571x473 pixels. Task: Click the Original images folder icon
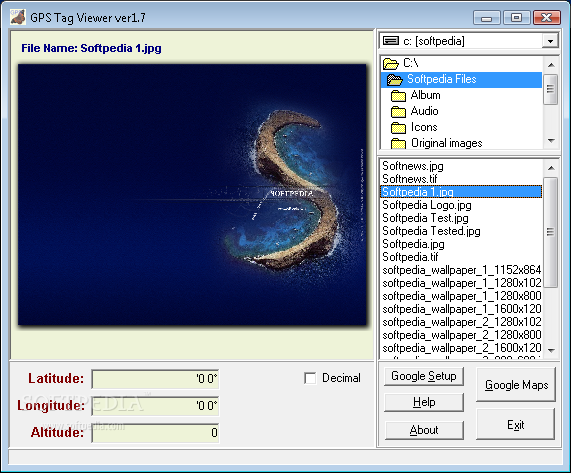398,143
